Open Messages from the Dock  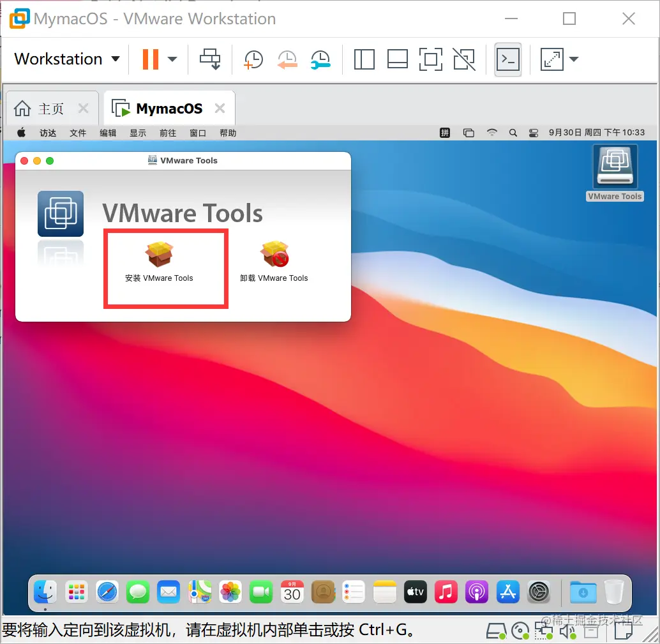click(x=138, y=592)
